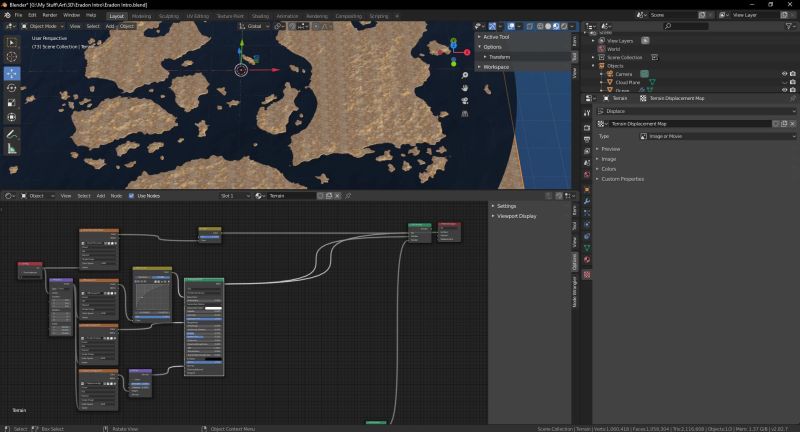The height and width of the screenshot is (432, 800).
Task: Open the Particles properties tab
Action: pyautogui.click(x=587, y=213)
